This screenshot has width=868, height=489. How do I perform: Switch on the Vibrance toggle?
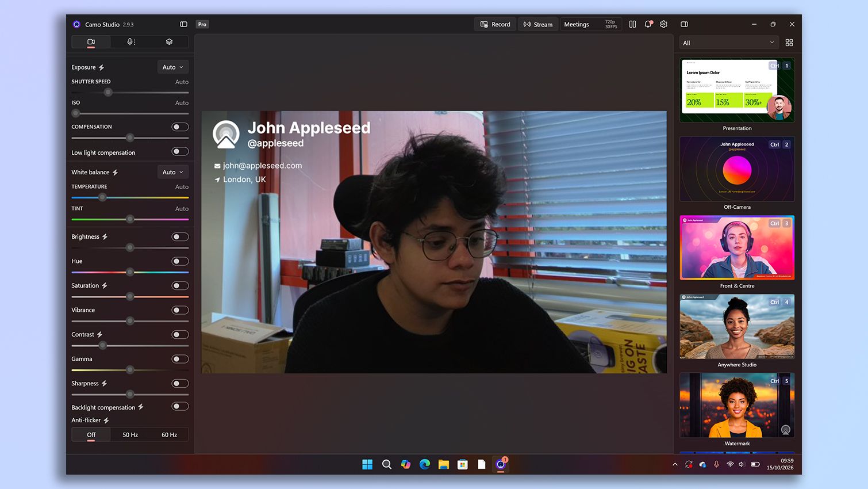180,310
